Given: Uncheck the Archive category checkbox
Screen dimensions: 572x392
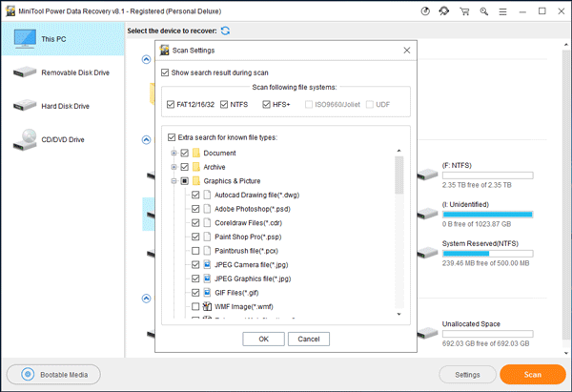Looking at the screenshot, I should click(x=185, y=167).
